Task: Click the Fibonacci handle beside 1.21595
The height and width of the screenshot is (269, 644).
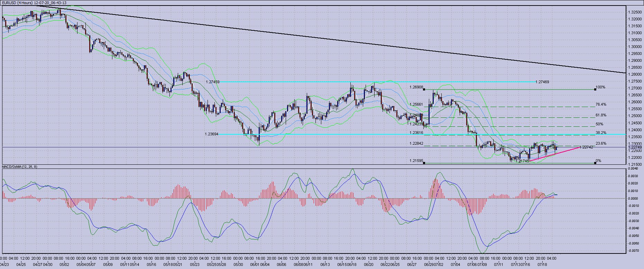Action: (424, 163)
